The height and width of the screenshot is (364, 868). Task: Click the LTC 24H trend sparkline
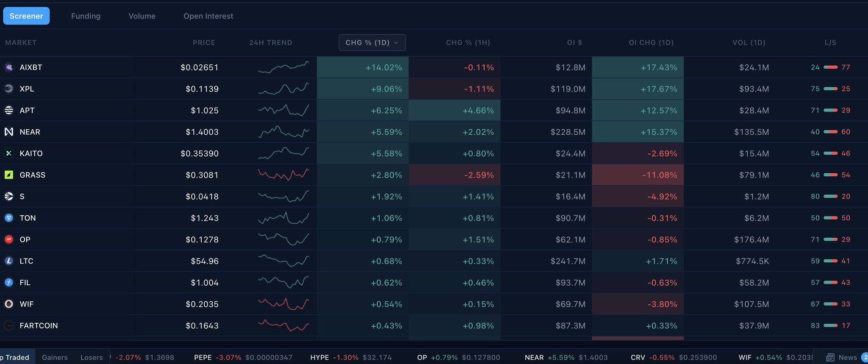(x=284, y=261)
